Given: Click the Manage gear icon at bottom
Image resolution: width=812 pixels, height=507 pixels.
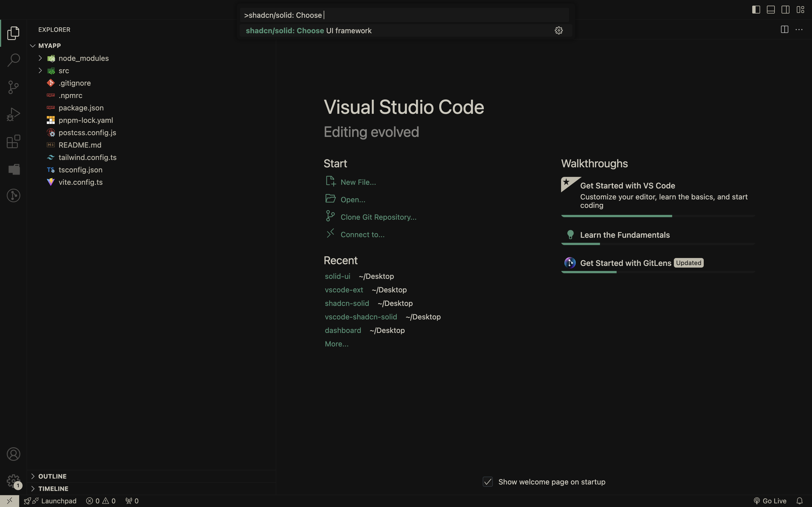Looking at the screenshot, I should (x=14, y=481).
